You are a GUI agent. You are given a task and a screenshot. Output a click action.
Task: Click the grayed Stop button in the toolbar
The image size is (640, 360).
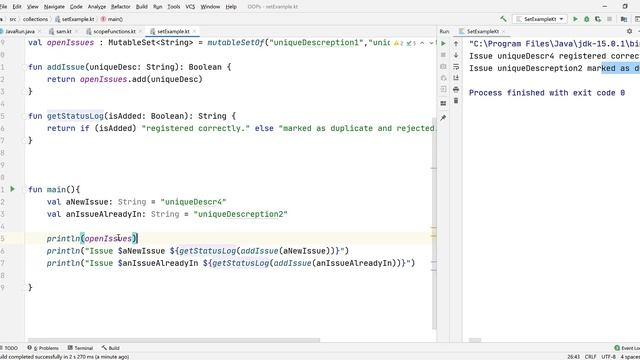[x=609, y=19]
